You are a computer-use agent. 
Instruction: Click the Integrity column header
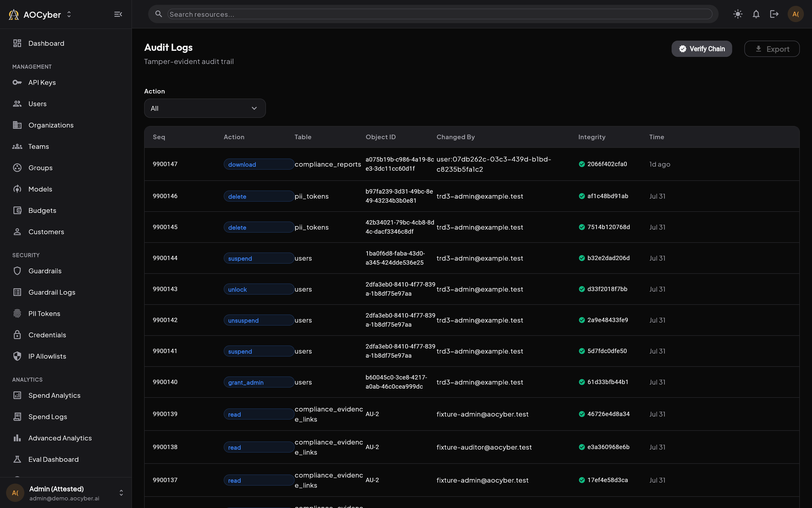click(592, 137)
